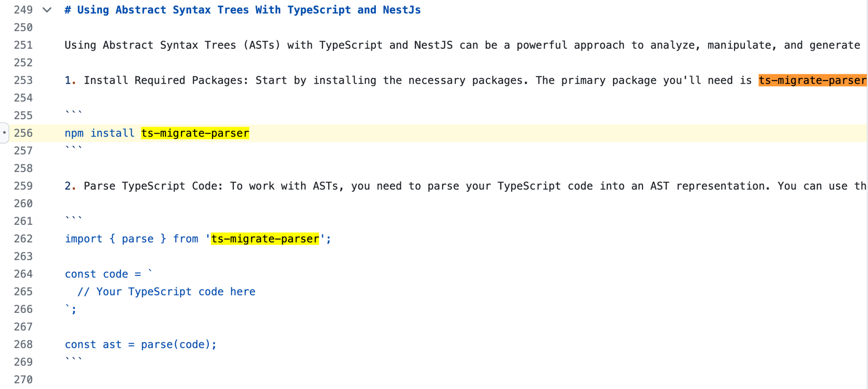868x389 pixels.
Task: Click line number 253 in the gutter
Action: (23, 80)
